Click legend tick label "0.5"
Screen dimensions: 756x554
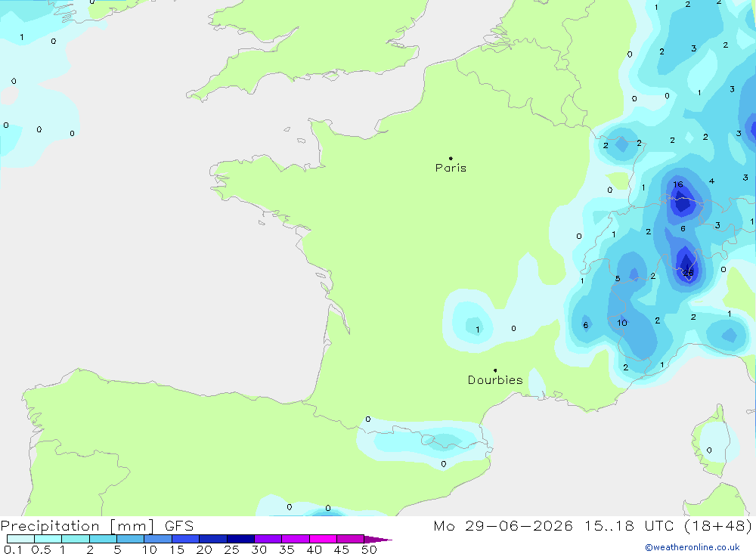tap(41, 549)
